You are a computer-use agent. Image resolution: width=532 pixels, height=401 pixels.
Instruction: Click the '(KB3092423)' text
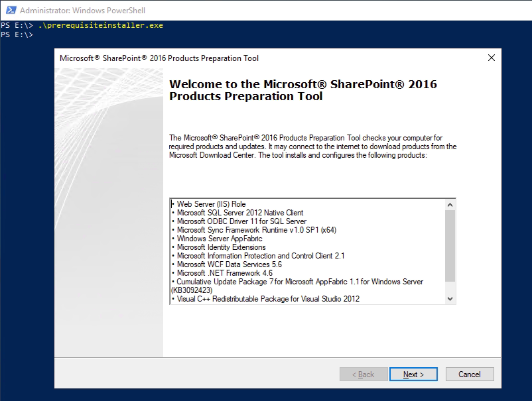(192, 290)
